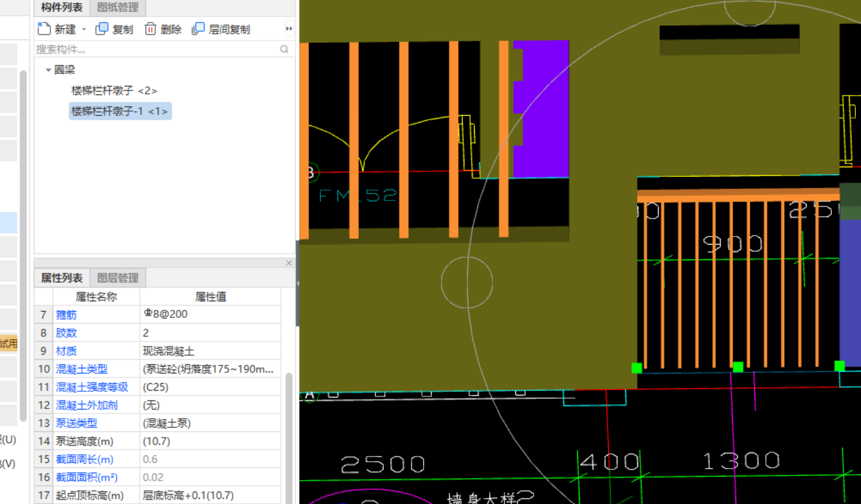The height and width of the screenshot is (504, 861).
Task: Click the 箍筋 property link
Action: pos(66,314)
